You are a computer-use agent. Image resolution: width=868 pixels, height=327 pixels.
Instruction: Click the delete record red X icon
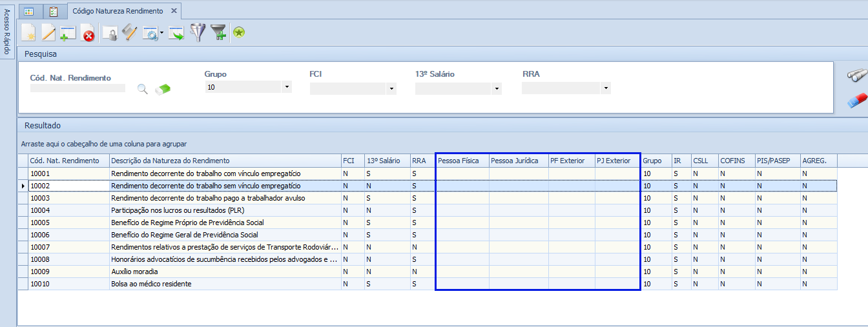click(88, 34)
